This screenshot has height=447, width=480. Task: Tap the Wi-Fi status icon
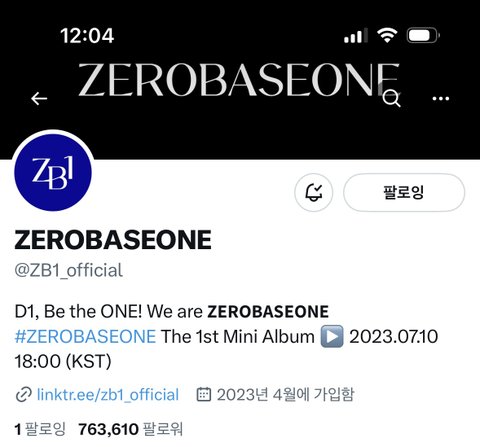[x=387, y=35]
